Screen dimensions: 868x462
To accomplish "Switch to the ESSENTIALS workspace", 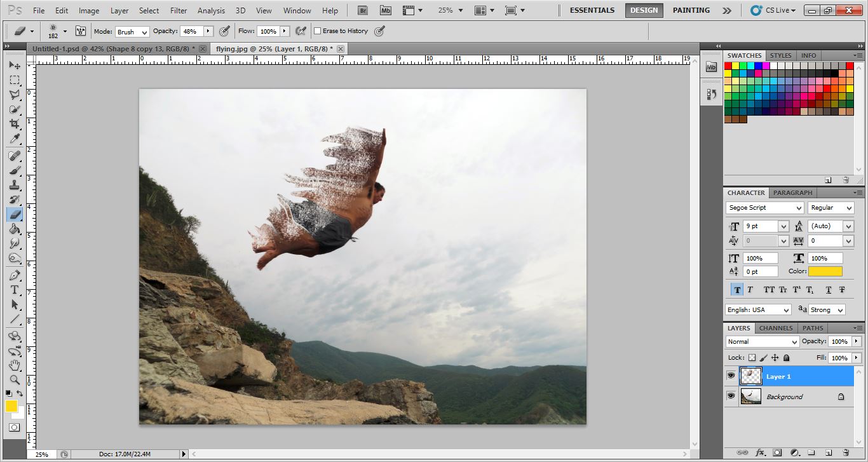I will [592, 10].
